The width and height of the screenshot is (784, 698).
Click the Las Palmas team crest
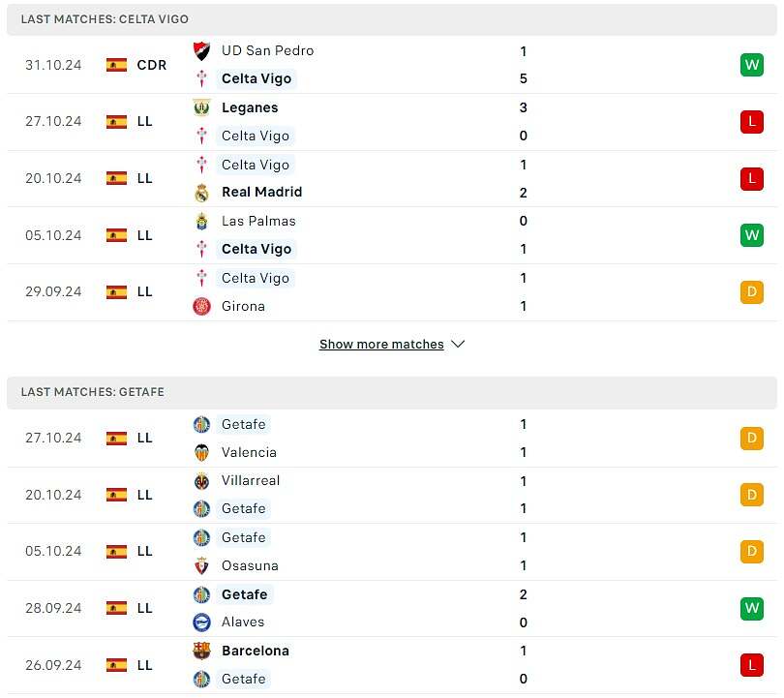click(201, 221)
